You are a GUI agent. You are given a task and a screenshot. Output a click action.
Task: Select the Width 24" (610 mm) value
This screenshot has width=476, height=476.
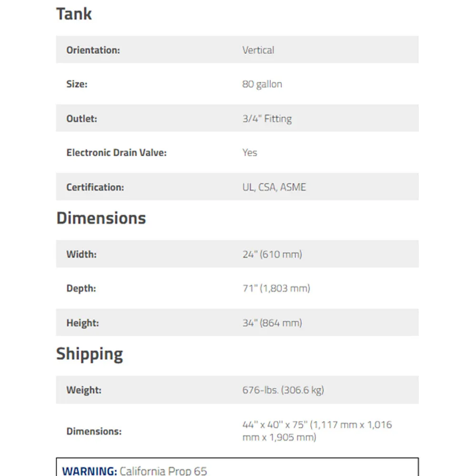tap(272, 254)
